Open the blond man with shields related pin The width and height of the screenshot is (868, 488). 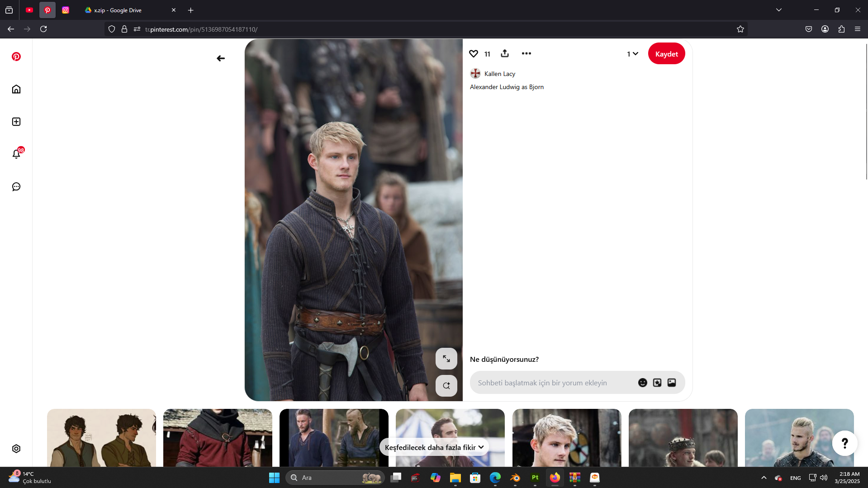(x=567, y=438)
